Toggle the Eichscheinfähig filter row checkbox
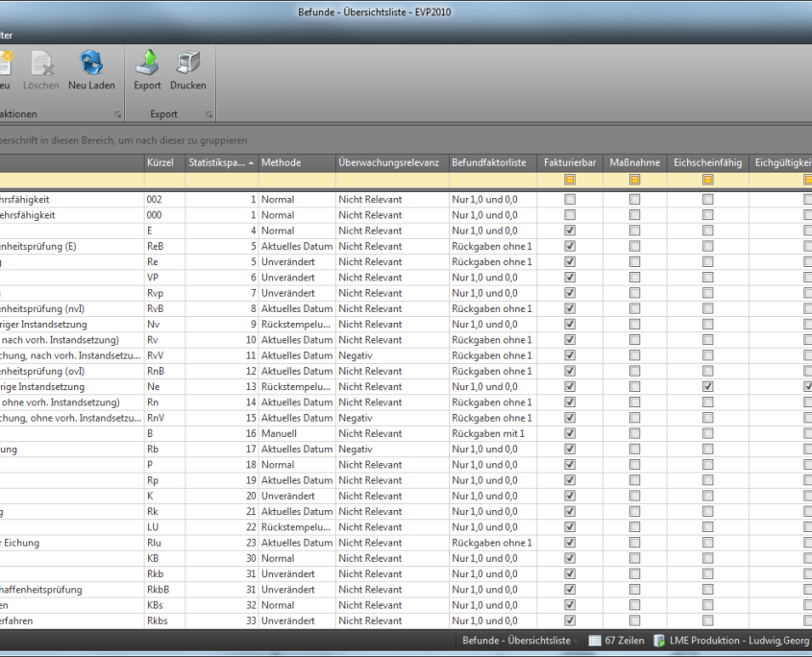Screen dimensions: 812x657 click(707, 180)
